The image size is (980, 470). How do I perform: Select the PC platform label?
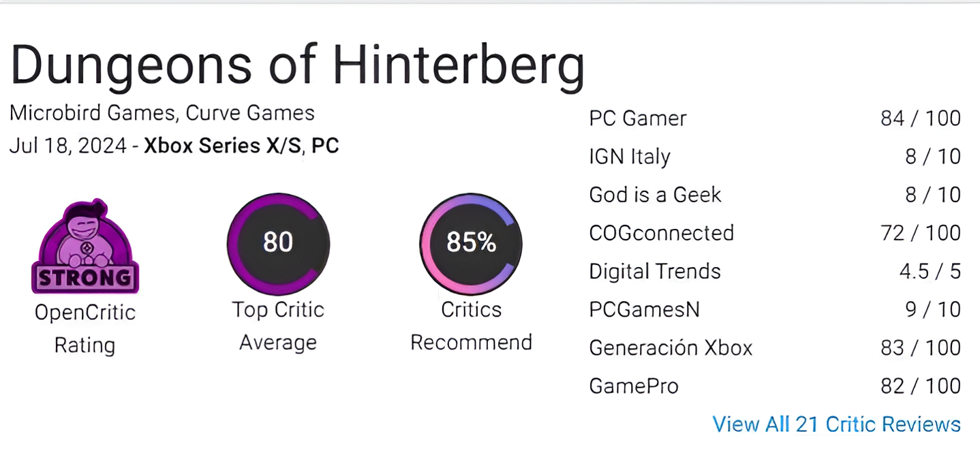coord(325,146)
